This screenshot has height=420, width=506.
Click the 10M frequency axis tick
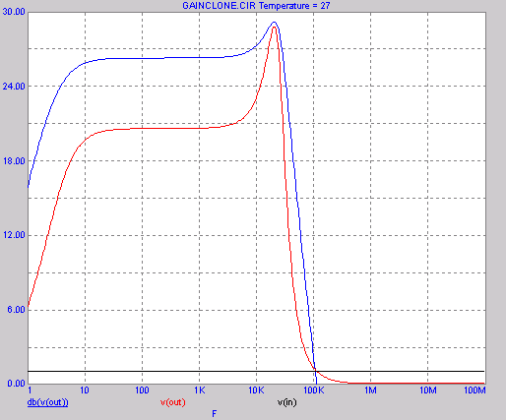(x=428, y=390)
